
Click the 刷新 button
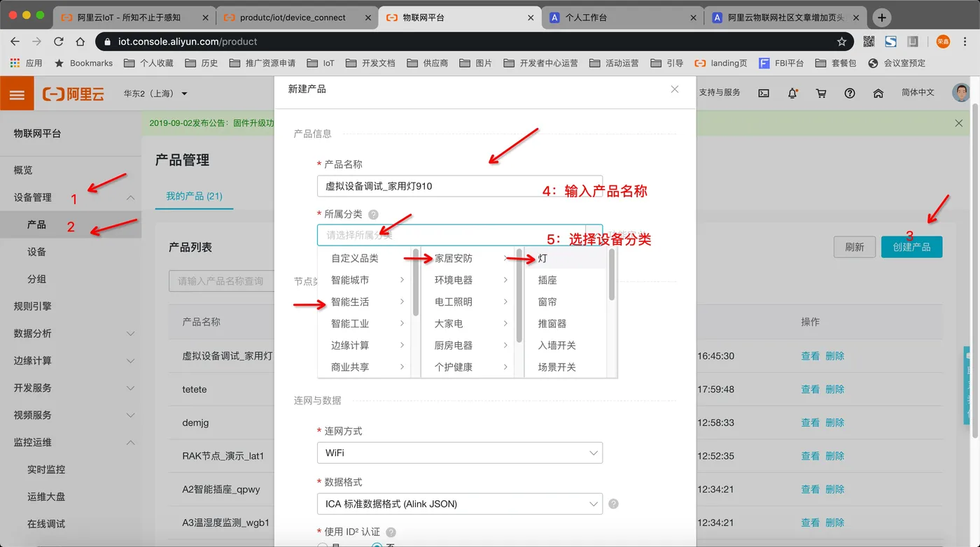pos(854,247)
